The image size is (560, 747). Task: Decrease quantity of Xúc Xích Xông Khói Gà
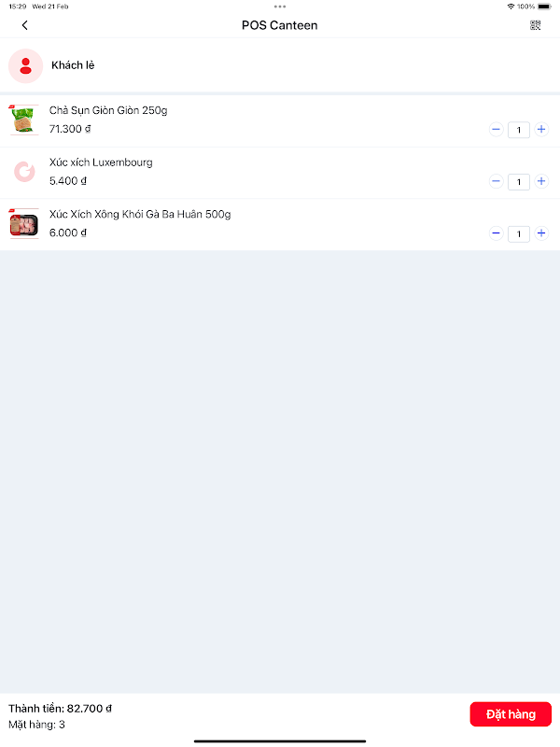[x=497, y=233]
